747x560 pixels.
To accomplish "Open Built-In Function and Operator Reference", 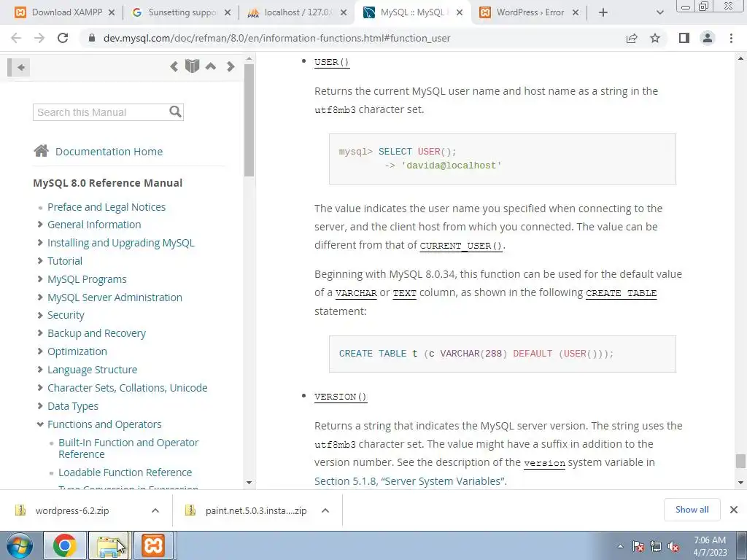I will click(x=128, y=448).
